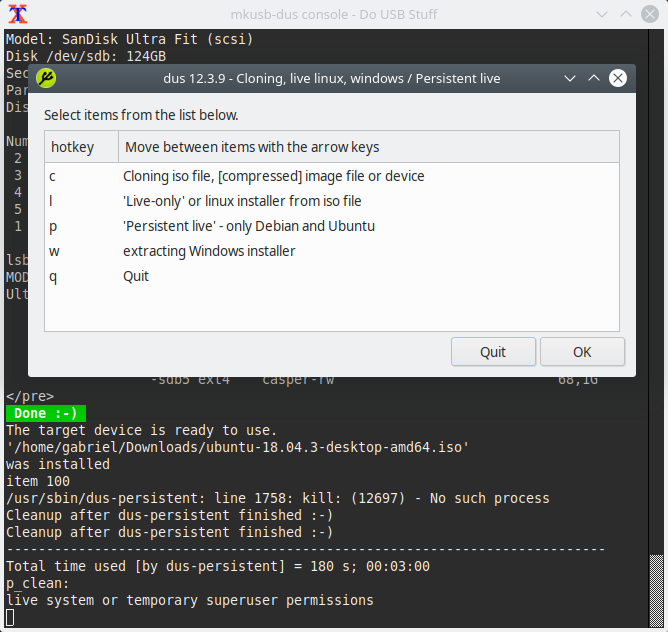668x632 pixels.
Task: Click 'Move between items' column header
Action: pyautogui.click(x=369, y=147)
